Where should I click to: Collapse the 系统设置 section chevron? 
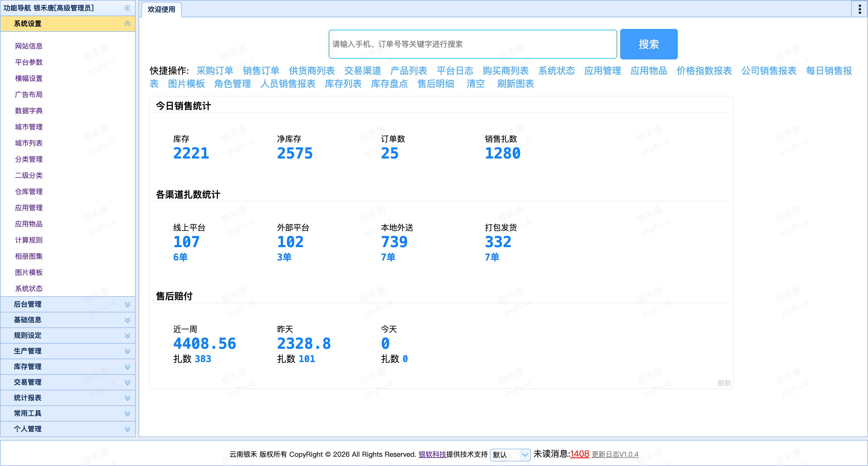[x=127, y=24]
